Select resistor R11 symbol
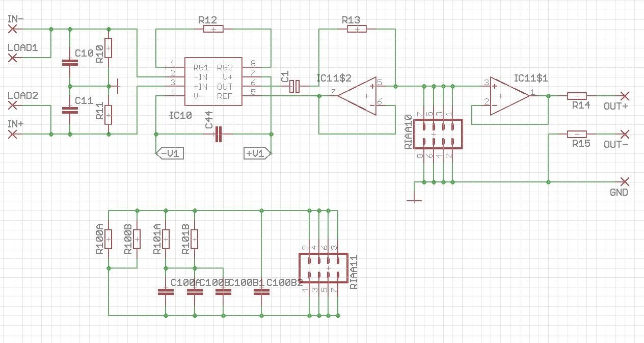This screenshot has width=644, height=343. [109, 115]
